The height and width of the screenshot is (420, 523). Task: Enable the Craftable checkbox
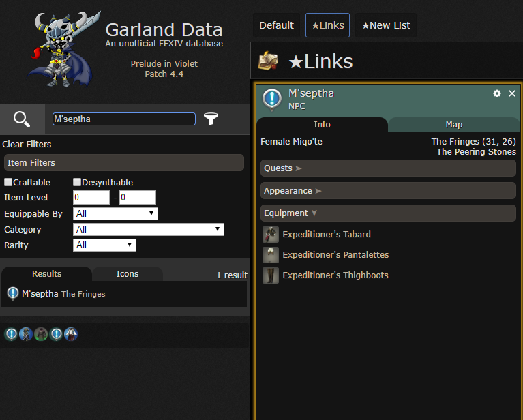tap(8, 182)
